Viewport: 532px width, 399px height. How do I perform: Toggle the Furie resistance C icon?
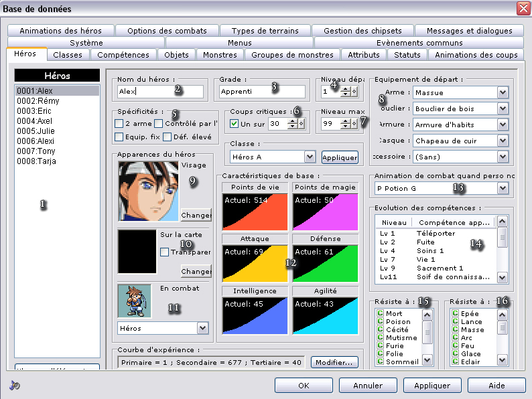pos(381,345)
